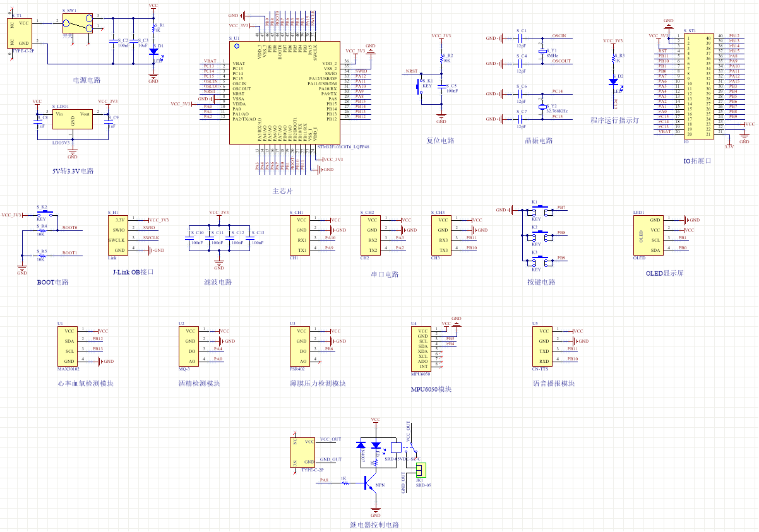Select the LDO3V3 regulator block
Image resolution: width=759 pixels, height=532 pixels.
[73, 120]
